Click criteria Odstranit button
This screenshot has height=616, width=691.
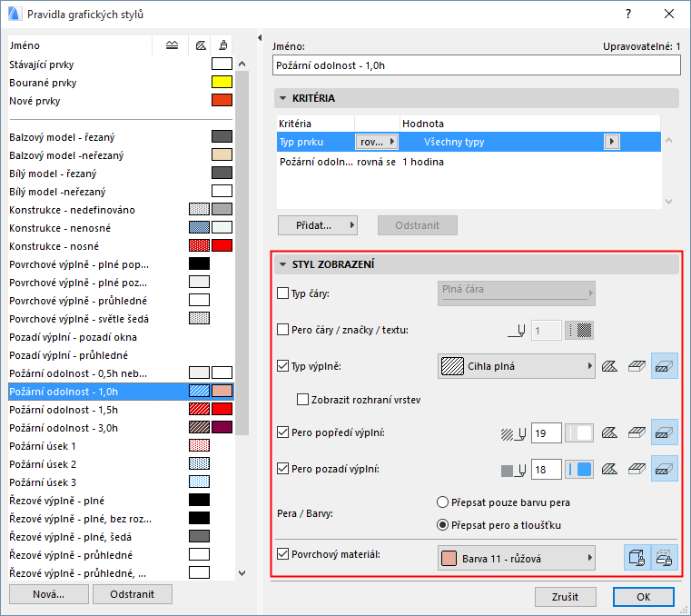[418, 225]
